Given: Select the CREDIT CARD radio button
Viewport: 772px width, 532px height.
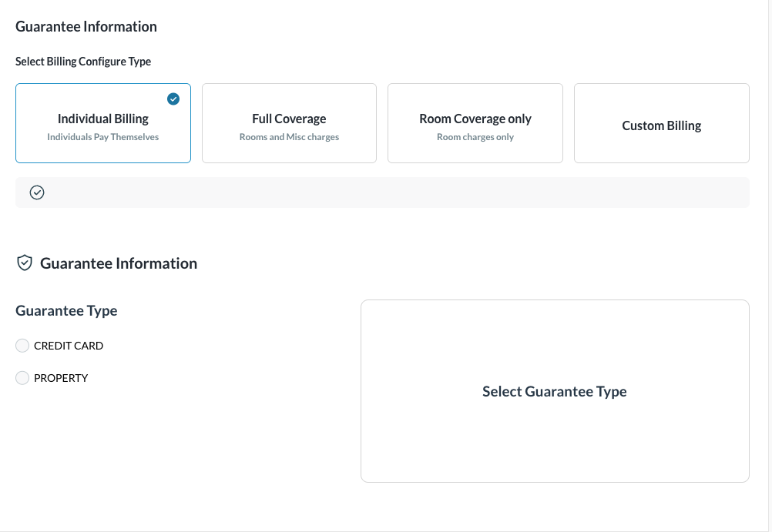Looking at the screenshot, I should (22, 346).
